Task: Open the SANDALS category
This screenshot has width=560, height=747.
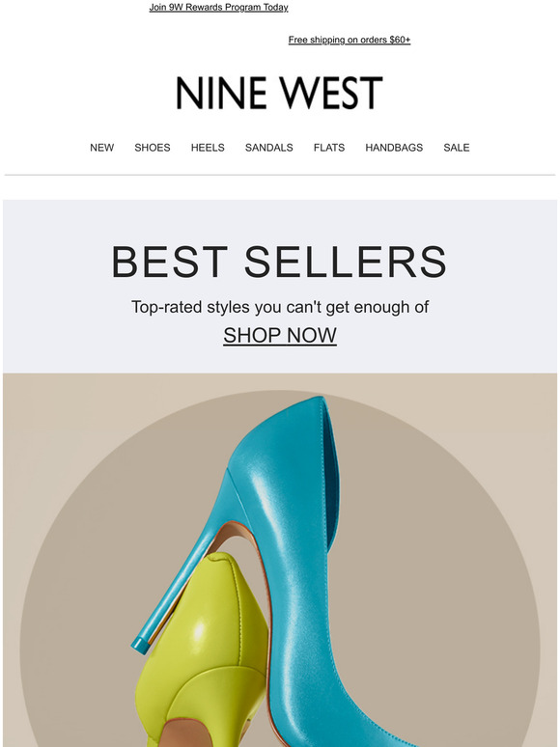Action: (268, 148)
